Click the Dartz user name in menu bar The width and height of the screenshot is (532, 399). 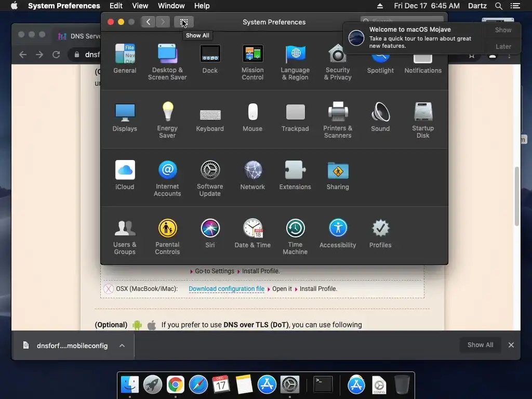477,6
